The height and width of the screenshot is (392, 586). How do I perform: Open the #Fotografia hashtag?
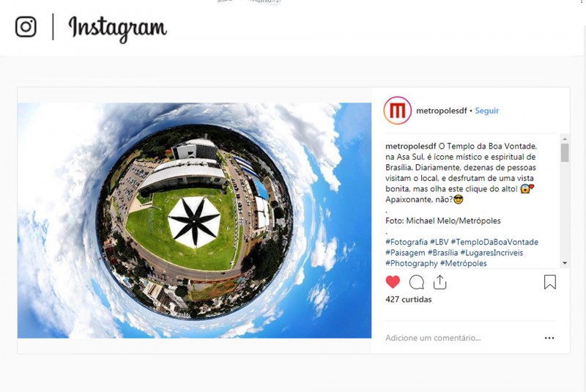click(x=407, y=242)
